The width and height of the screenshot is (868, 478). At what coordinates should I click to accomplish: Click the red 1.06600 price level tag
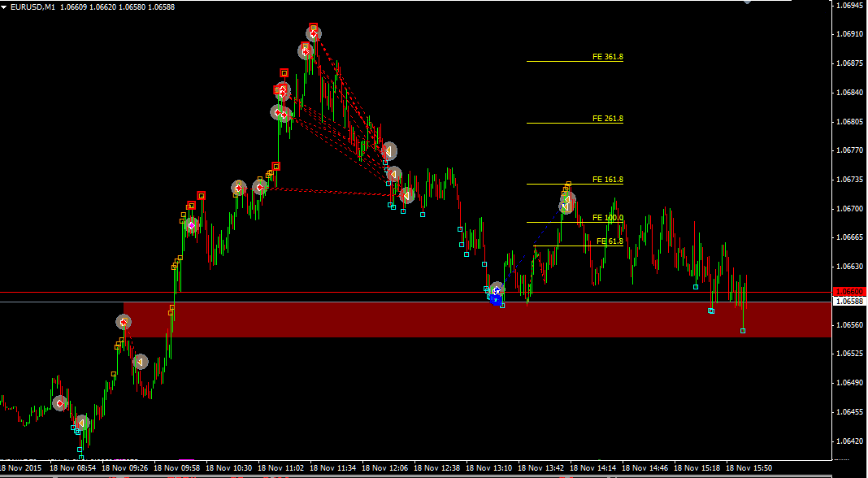click(848, 292)
